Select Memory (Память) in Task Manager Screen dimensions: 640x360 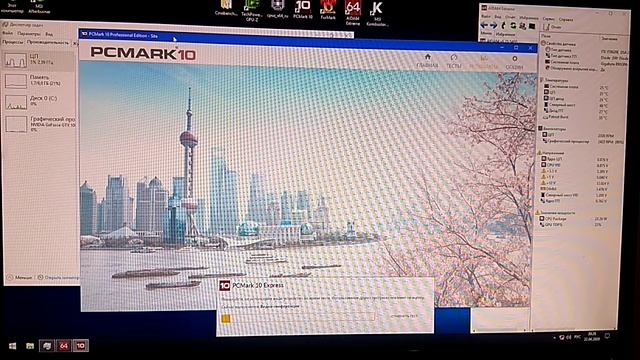click(40, 80)
